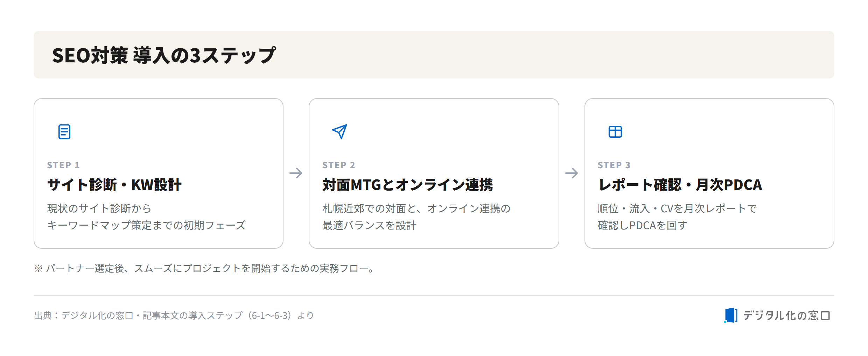The height and width of the screenshot is (356, 868).
Task: Click the arrow between Step 1 and Step 2
Action: [296, 173]
